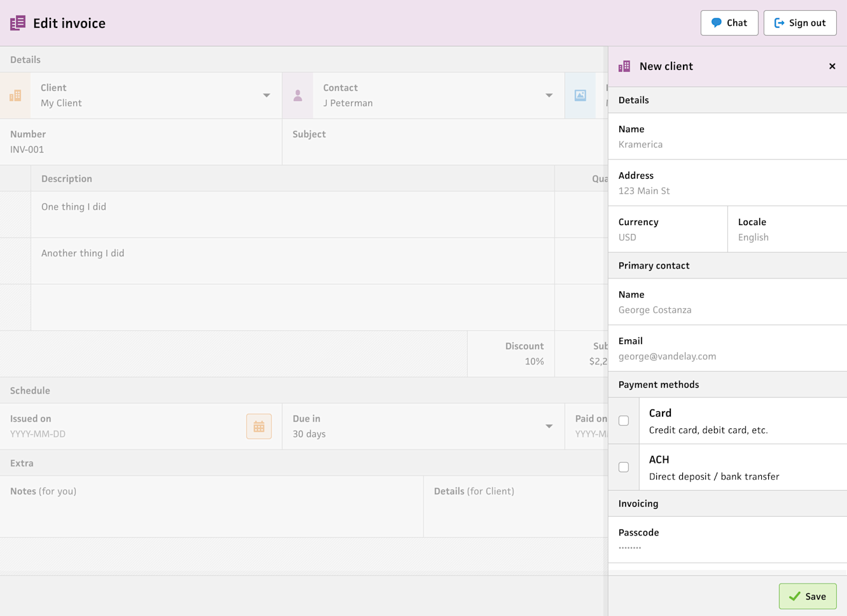
Task: Click the 'Edit invoice' page title
Action: coord(69,23)
